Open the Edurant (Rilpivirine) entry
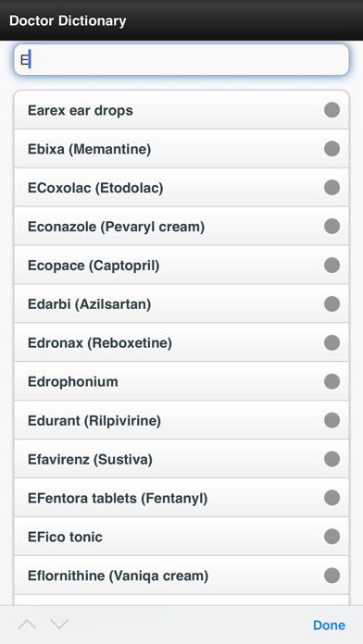Image resolution: width=363 pixels, height=644 pixels. click(181, 420)
